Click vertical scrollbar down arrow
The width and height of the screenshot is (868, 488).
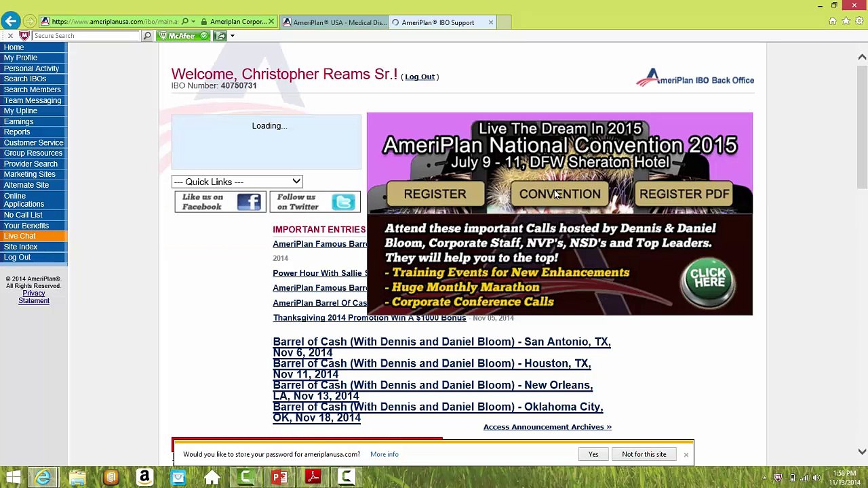coord(862,451)
